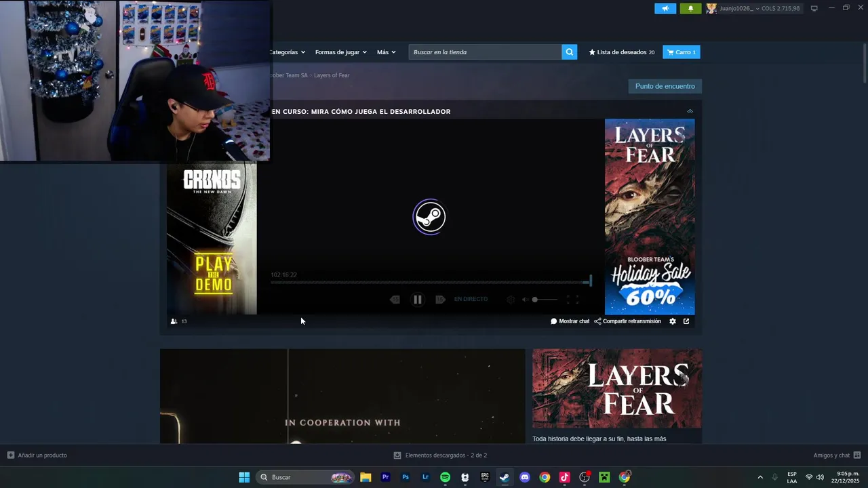
Task: Open Premiere Pro from taskbar
Action: tap(385, 477)
